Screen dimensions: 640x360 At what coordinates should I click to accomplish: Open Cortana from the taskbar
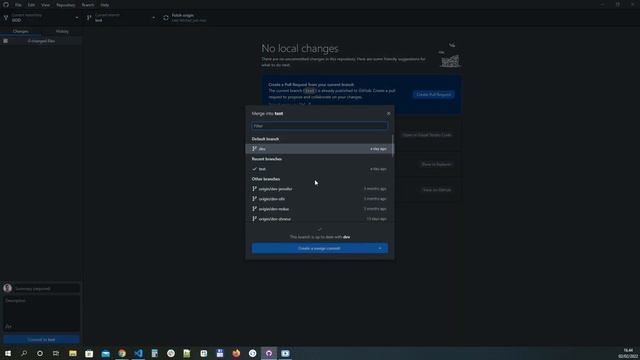click(40, 353)
